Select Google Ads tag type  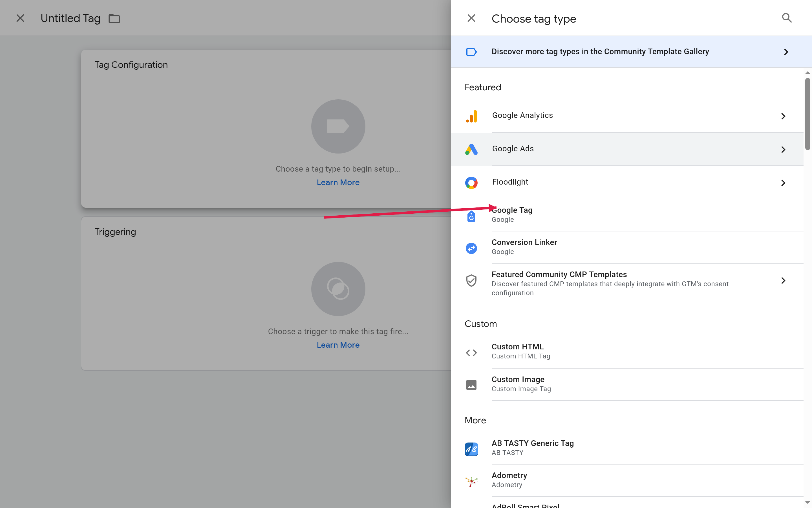tap(627, 149)
